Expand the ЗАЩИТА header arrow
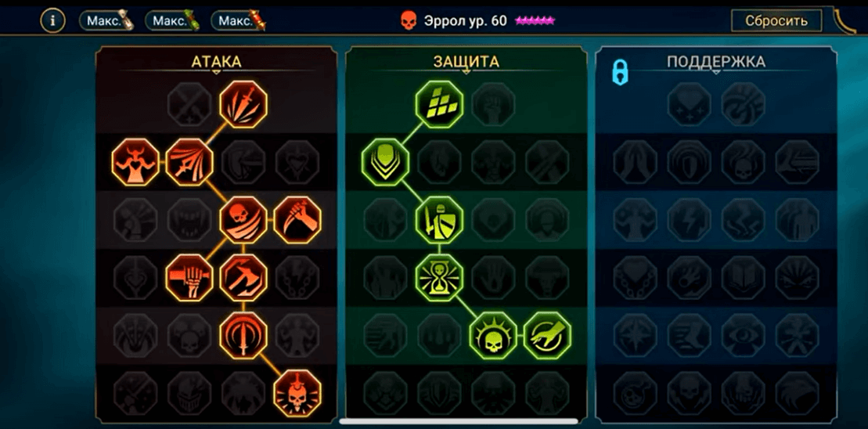This screenshot has height=429, width=868. 466,72
